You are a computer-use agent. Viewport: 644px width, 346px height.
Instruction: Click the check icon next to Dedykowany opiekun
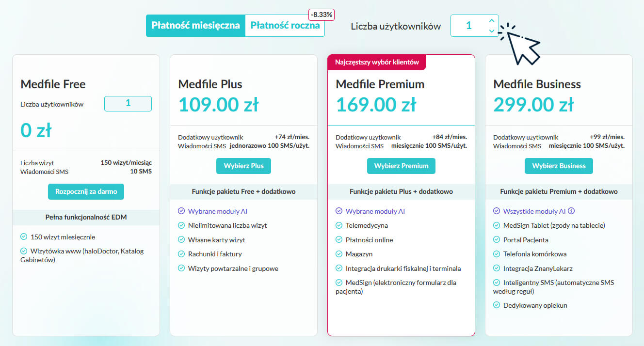coord(497,305)
